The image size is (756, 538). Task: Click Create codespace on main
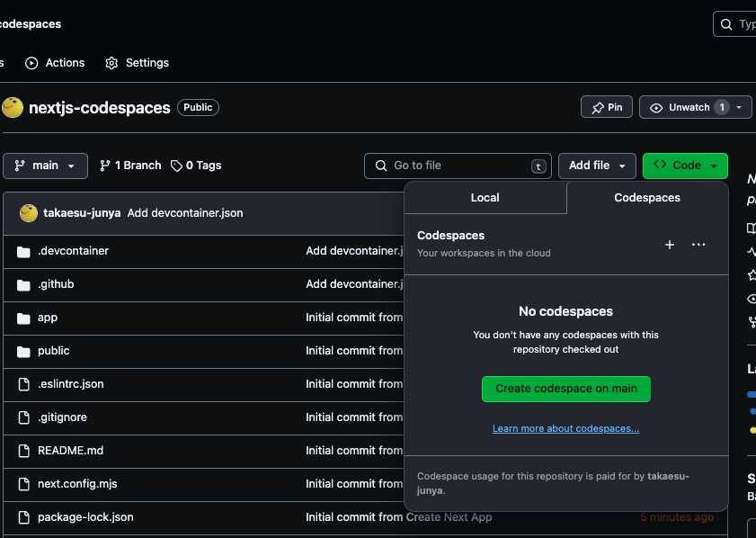click(x=566, y=389)
